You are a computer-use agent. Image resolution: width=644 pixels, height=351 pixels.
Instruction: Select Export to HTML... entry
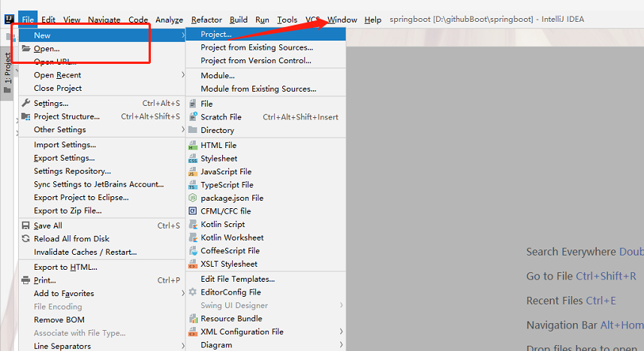[102, 267]
